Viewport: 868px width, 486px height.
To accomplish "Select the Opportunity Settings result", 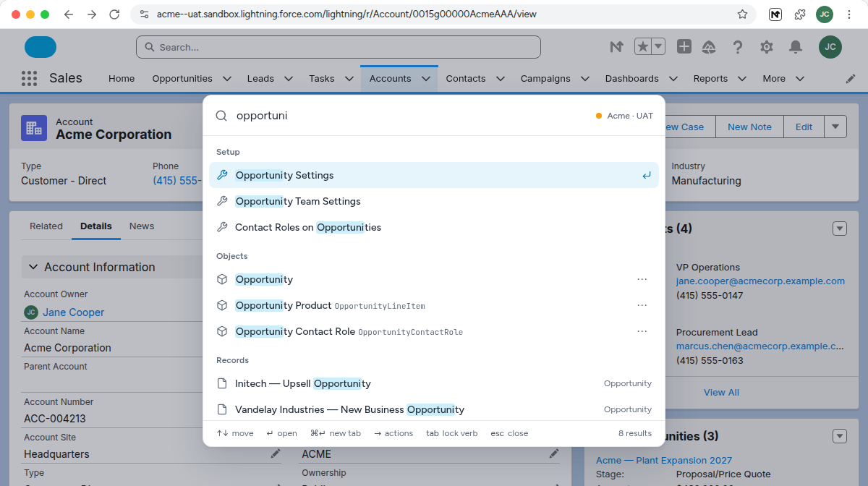I will pos(434,175).
